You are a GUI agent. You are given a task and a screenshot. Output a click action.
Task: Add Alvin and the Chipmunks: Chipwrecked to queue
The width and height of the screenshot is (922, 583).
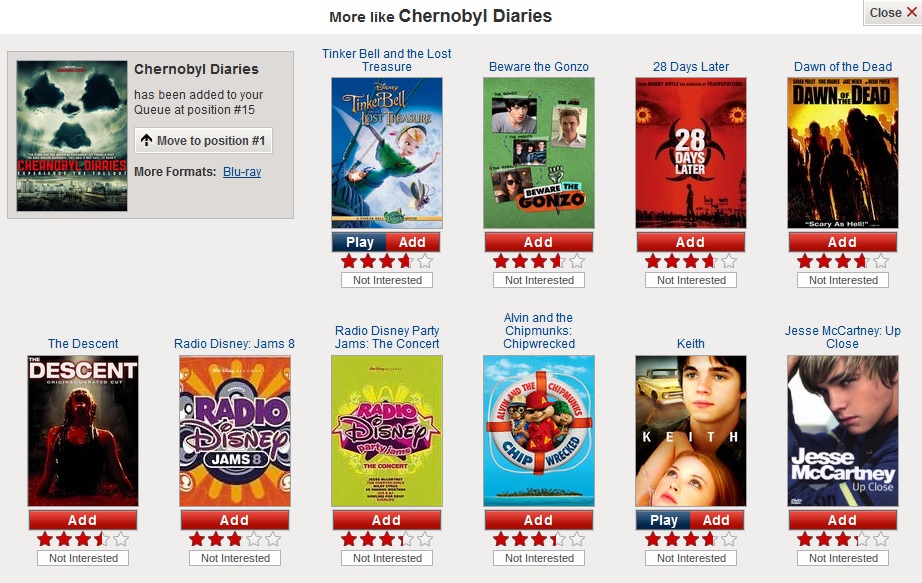click(539, 520)
